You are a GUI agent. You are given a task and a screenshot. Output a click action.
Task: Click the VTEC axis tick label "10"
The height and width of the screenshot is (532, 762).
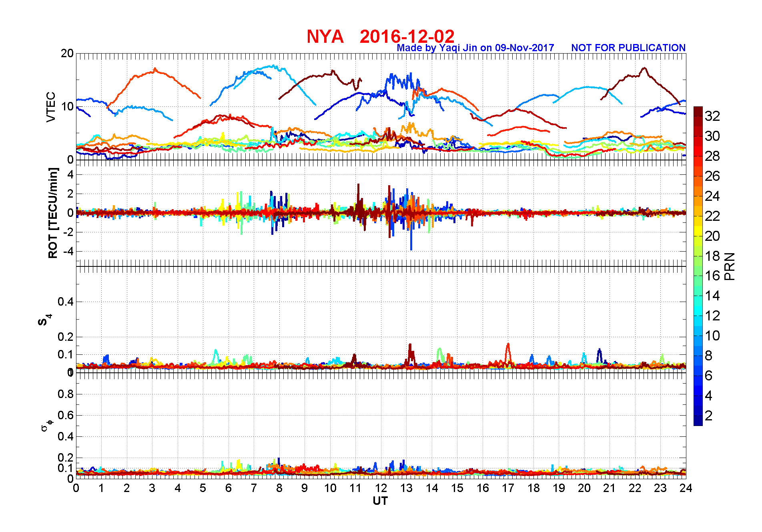tap(67, 106)
